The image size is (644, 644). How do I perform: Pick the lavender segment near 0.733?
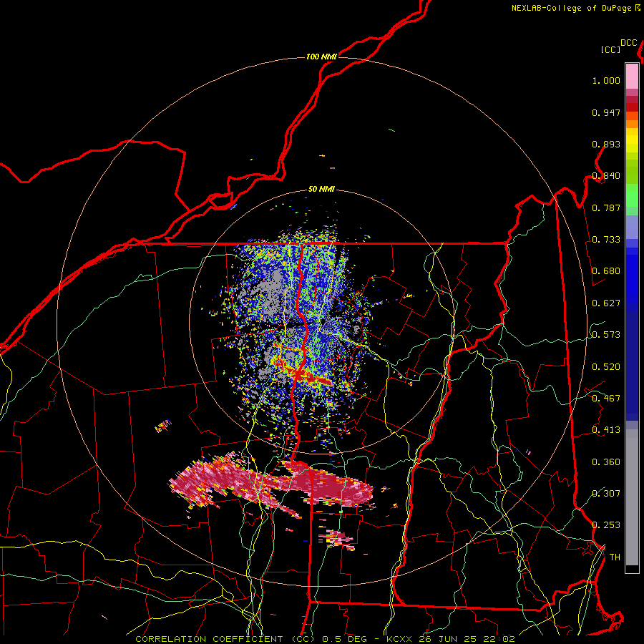(632, 227)
